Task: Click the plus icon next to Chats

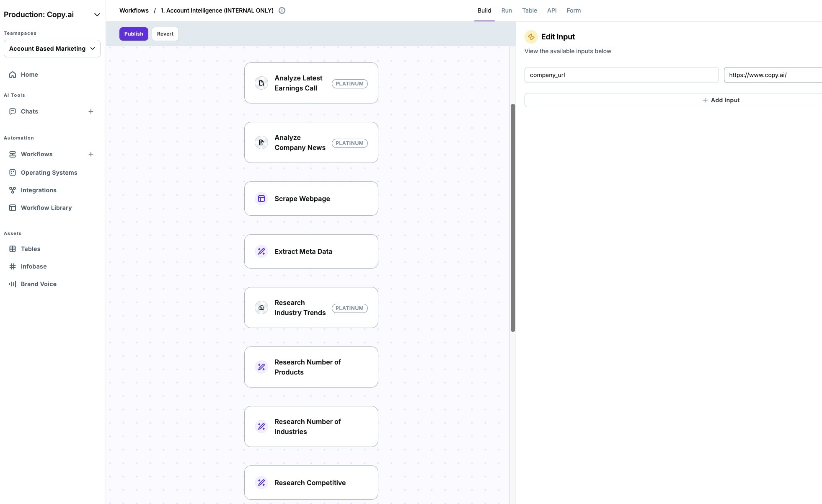Action: tap(91, 111)
